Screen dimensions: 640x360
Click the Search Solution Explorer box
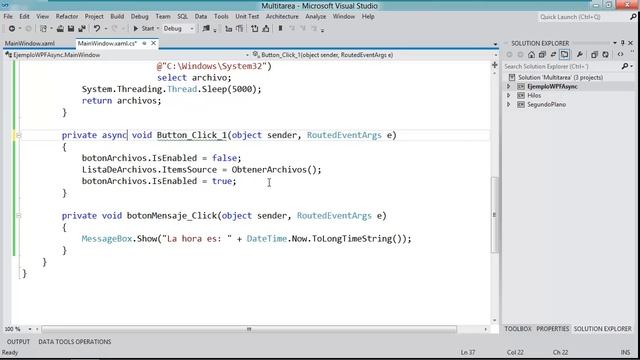click(x=561, y=66)
